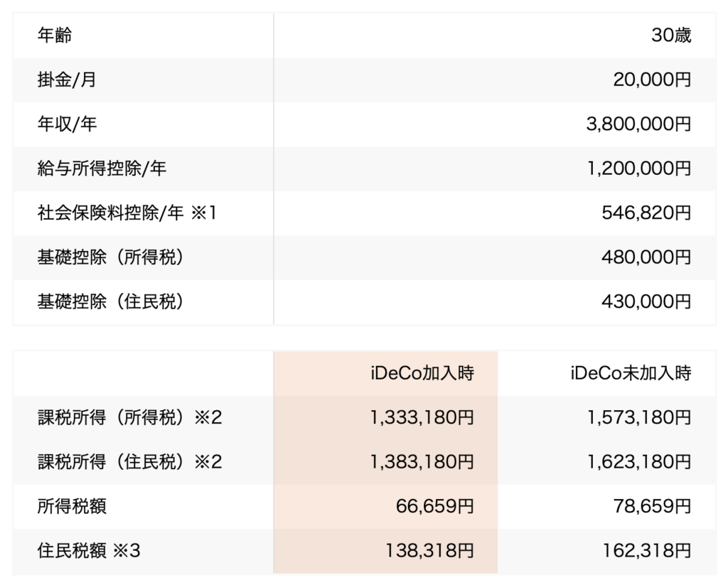Click the 1,333,180円 taxable income cell
The image size is (728, 585).
422,417
